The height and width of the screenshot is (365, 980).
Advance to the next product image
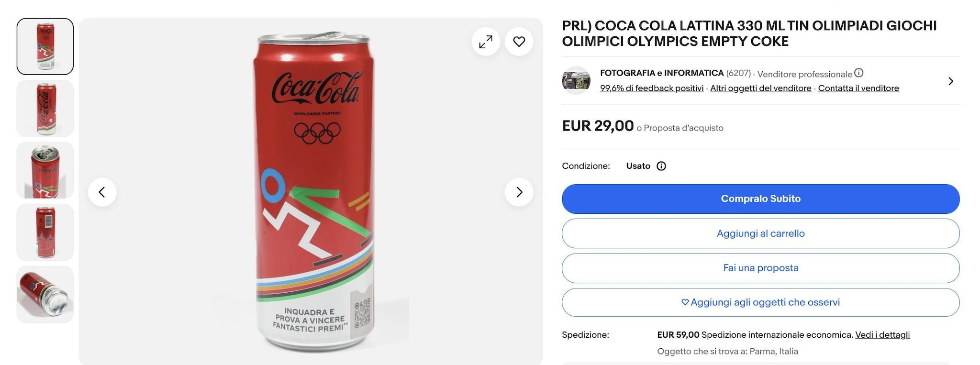(519, 192)
